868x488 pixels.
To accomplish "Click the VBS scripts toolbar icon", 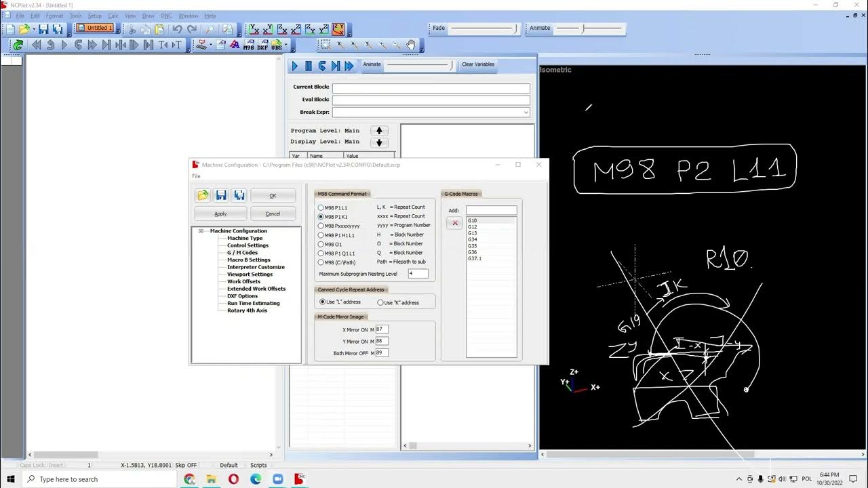I will [x=277, y=45].
